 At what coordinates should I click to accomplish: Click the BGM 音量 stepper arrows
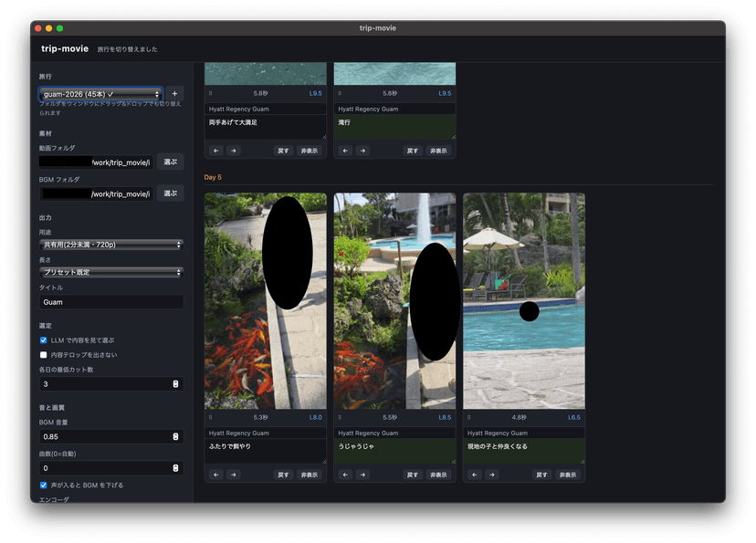coord(175,436)
